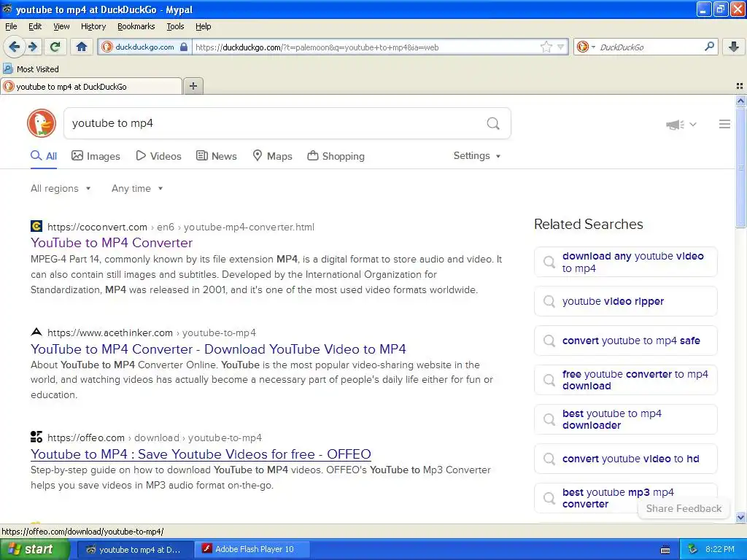The height and width of the screenshot is (560, 747).
Task: Search related 'best youtube to mp4 downloader'
Action: [625, 419]
